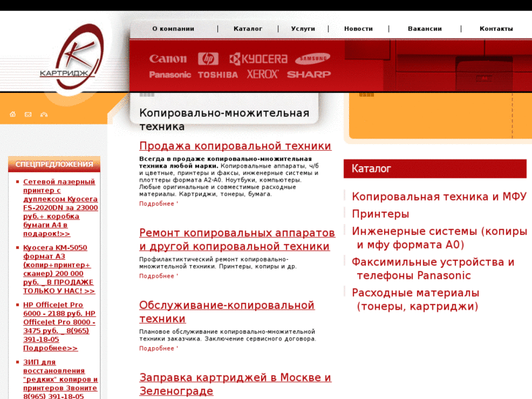Open Инженерные системы catalog link

point(439,238)
